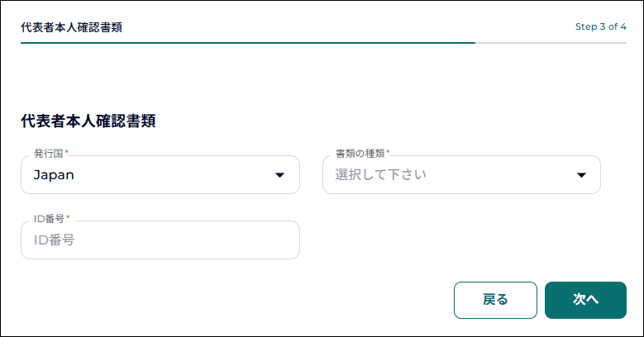Click the gray ID番号 placeholder text
The width and height of the screenshot is (644, 337).
[x=55, y=240]
